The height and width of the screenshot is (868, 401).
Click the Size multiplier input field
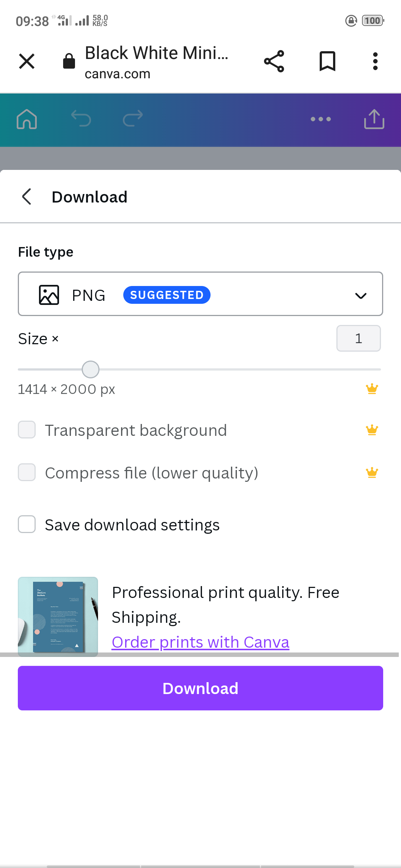click(x=358, y=338)
